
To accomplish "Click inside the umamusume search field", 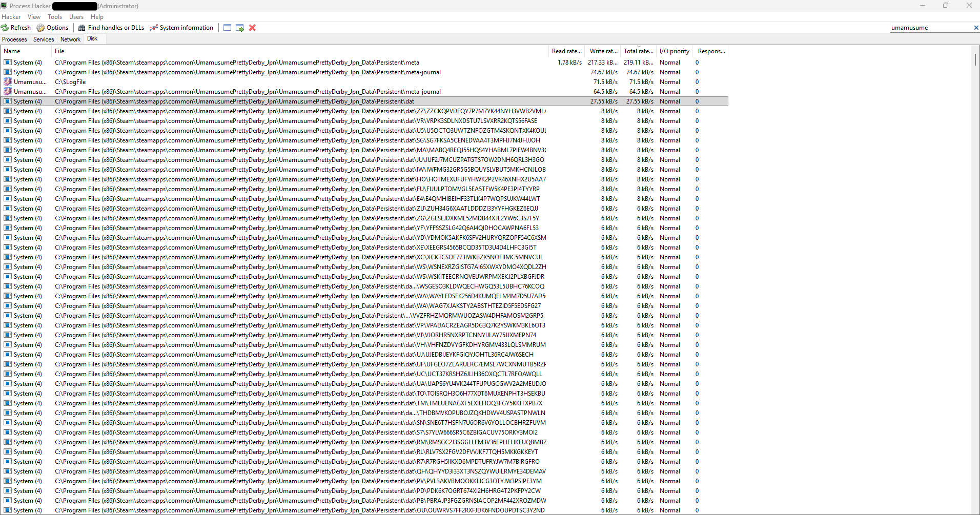I will click(931, 28).
